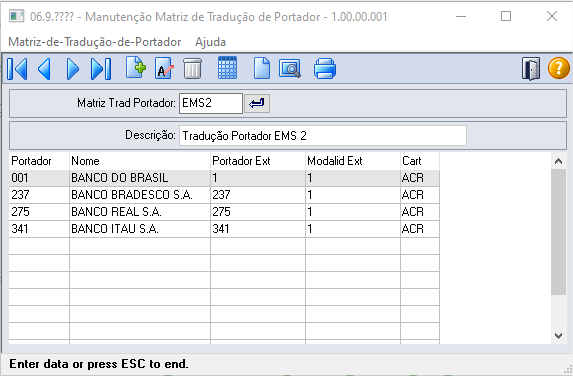
Task: Go to previous record arrow
Action: tap(45, 68)
